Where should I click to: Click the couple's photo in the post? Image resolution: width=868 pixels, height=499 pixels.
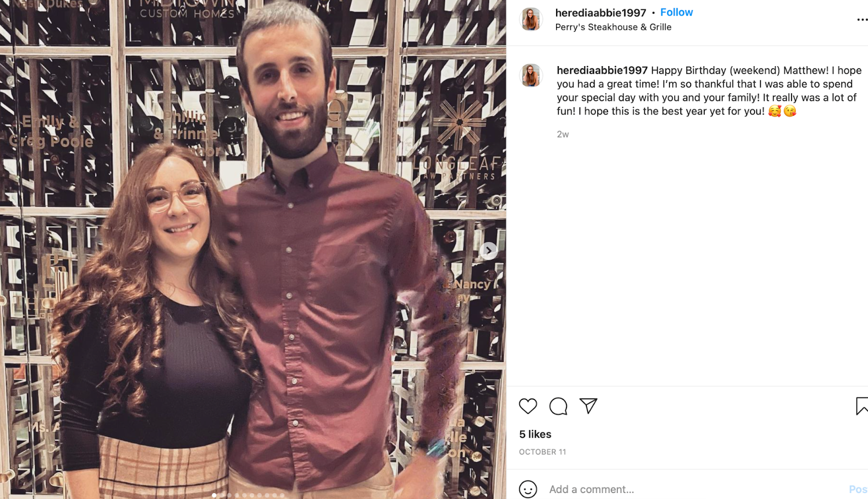253,250
